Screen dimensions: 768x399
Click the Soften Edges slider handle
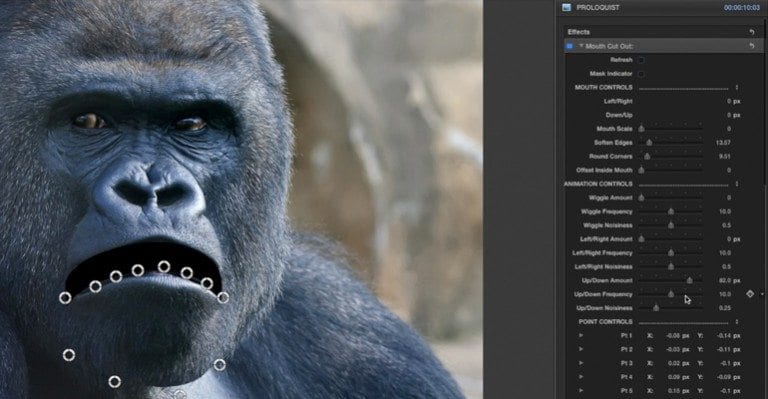coord(649,142)
